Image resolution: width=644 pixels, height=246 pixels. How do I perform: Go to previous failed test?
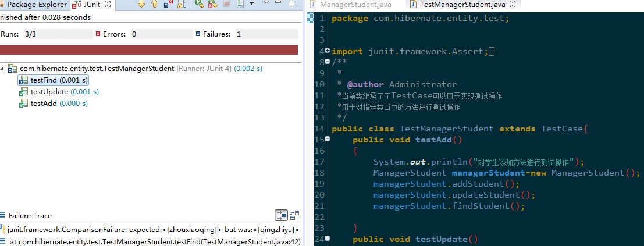(x=154, y=4)
